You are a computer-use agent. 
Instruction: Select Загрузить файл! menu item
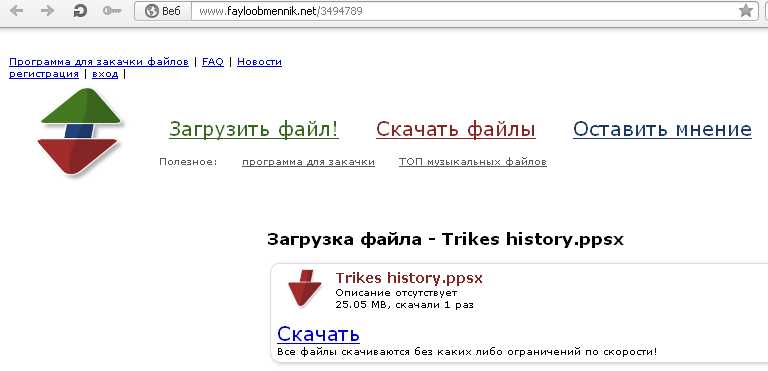click(254, 129)
